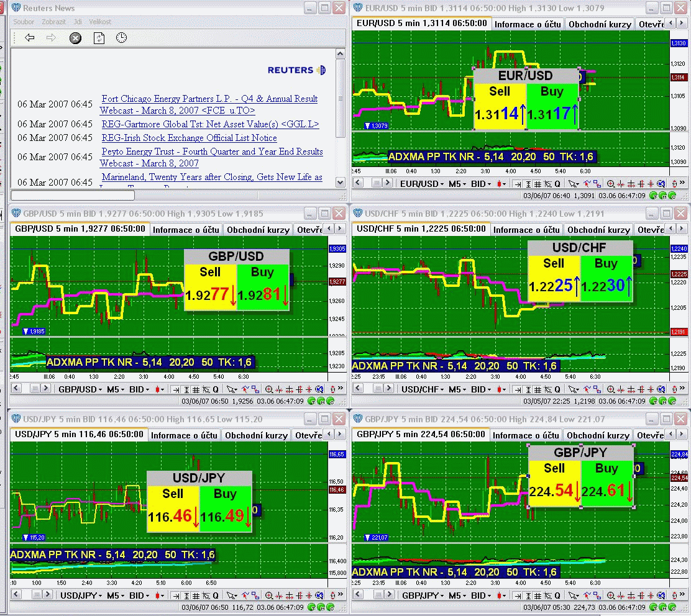Click zoom in magnifier in USD/CHF toolbar

click(x=611, y=389)
